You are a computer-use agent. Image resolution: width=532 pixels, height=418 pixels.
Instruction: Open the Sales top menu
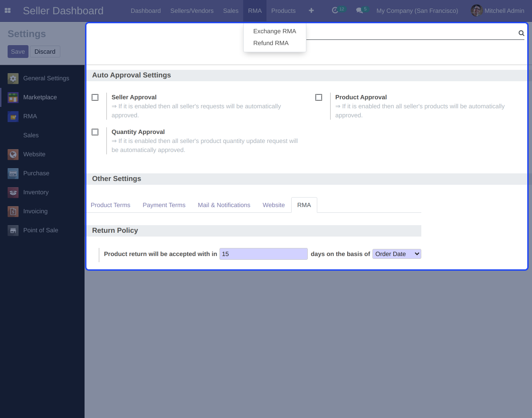(231, 10)
